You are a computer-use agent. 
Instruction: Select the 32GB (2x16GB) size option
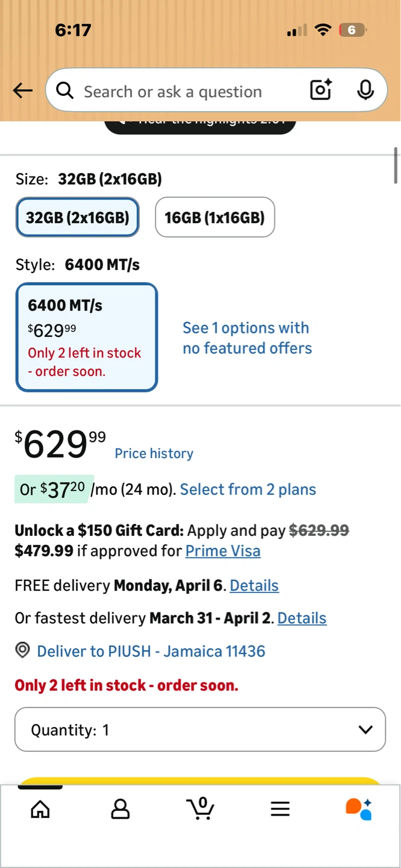pyautogui.click(x=77, y=217)
